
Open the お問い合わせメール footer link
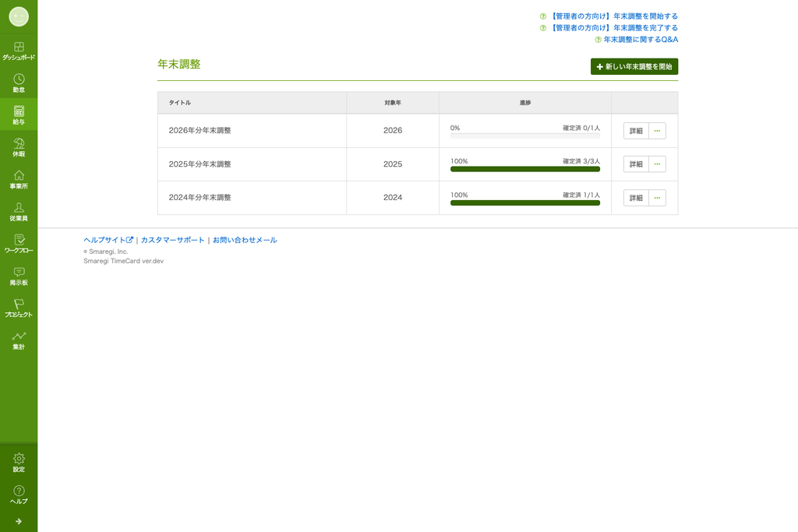click(245, 240)
